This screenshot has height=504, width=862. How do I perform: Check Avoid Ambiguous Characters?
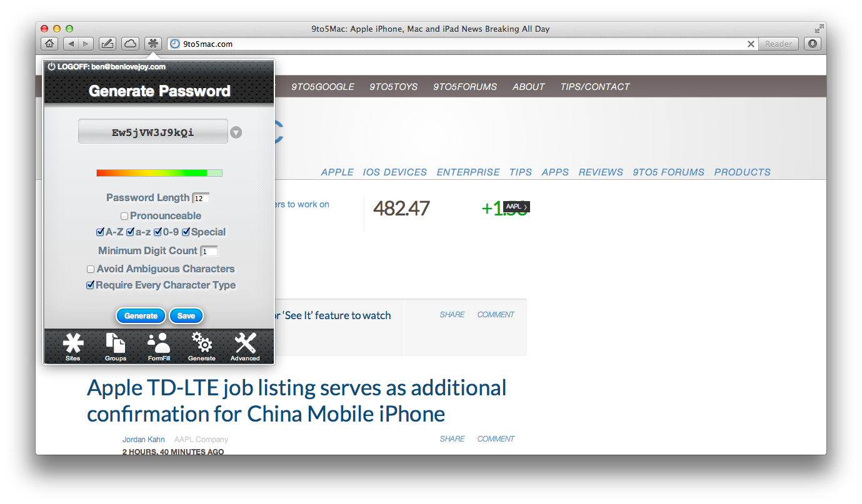pyautogui.click(x=91, y=269)
